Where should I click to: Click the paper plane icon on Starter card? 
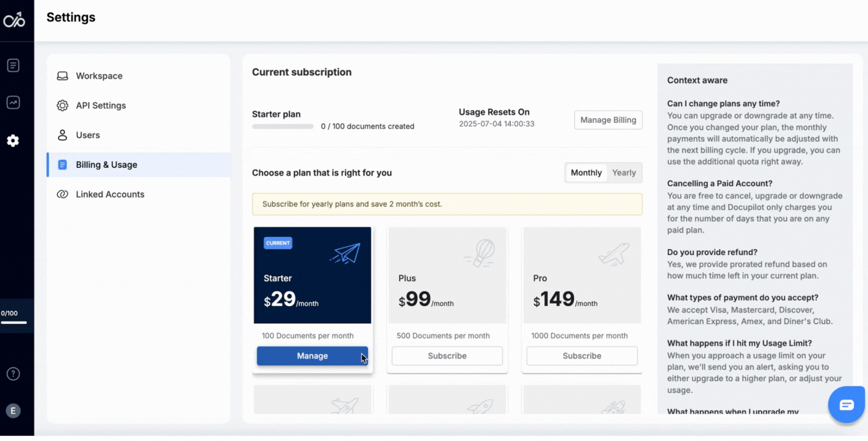(x=346, y=253)
